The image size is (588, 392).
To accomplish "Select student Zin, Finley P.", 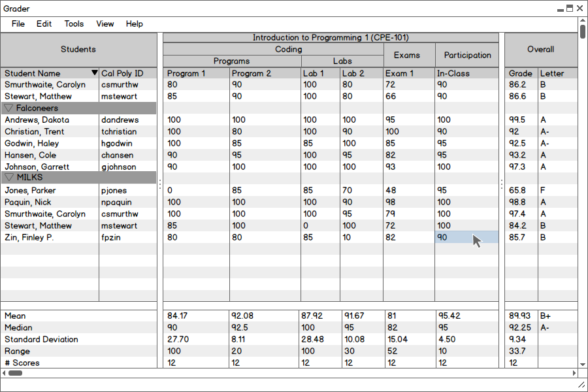I will point(29,237).
